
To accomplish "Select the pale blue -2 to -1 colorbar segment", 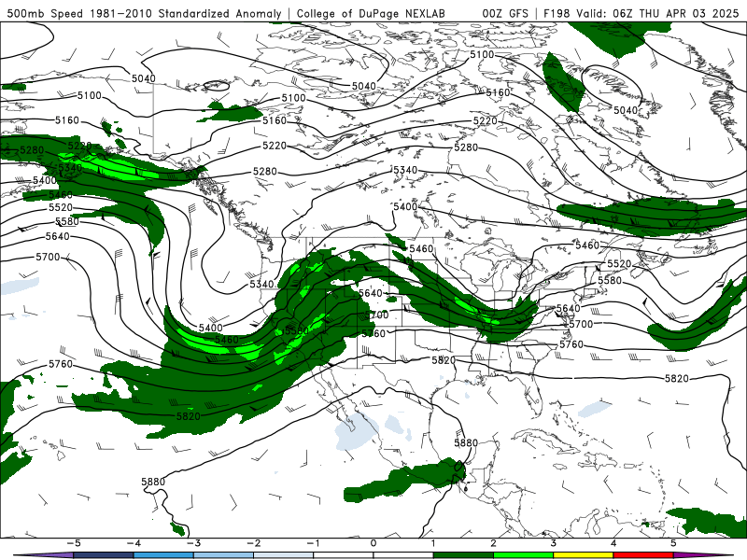I will 284,555.
